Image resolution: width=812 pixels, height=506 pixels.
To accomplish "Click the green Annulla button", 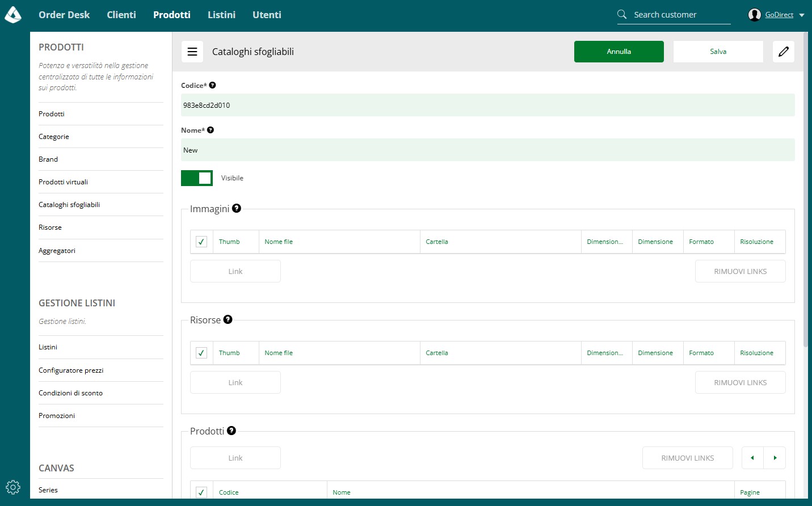I will pyautogui.click(x=619, y=52).
